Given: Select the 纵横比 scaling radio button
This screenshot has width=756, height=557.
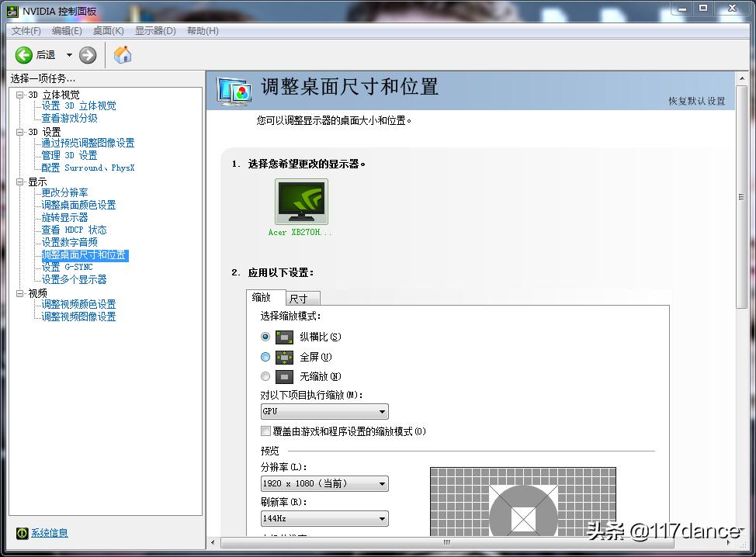Looking at the screenshot, I should point(265,337).
